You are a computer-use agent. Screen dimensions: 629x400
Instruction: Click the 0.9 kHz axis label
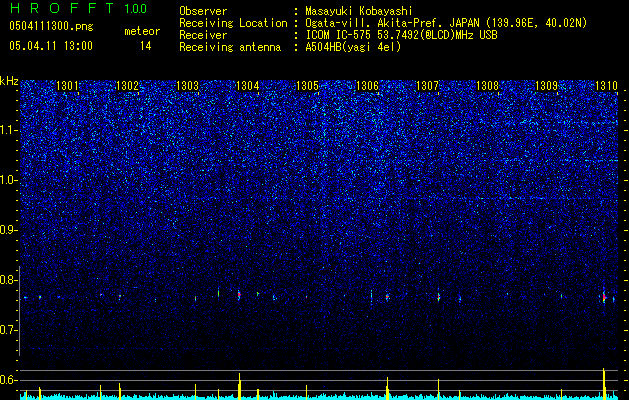tap(8, 230)
